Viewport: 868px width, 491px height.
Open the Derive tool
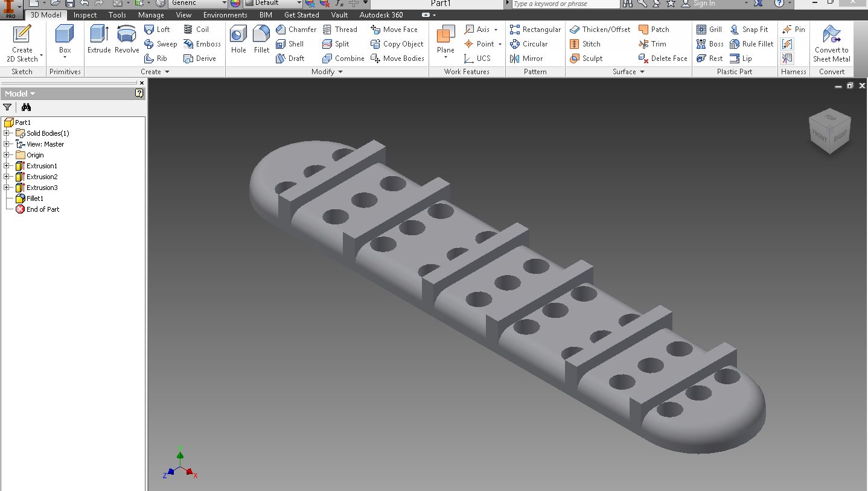point(200,59)
